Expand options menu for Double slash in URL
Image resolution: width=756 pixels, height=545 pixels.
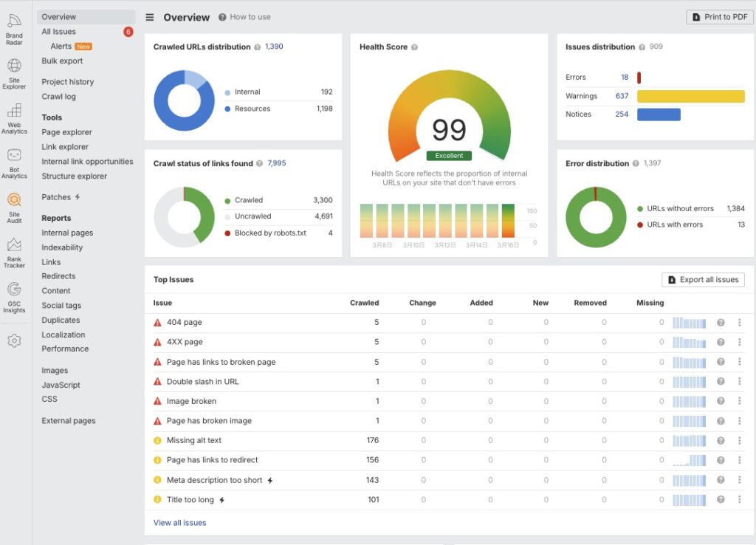(739, 382)
